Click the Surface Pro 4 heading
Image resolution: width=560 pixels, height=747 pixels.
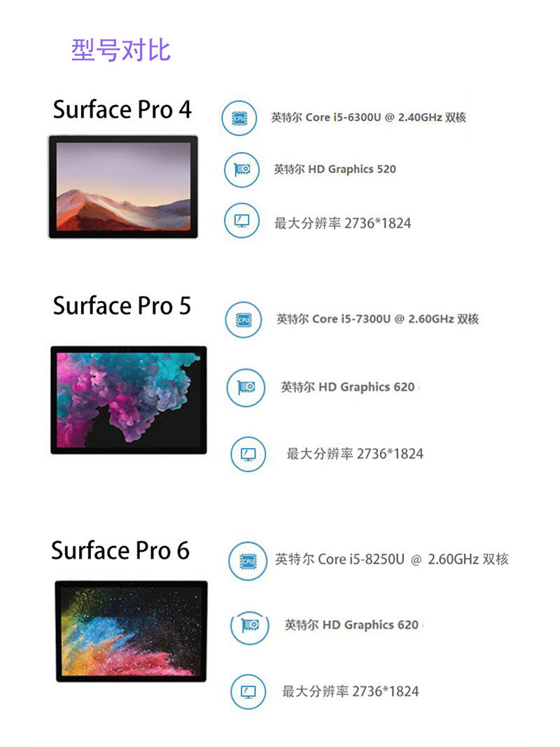tap(122, 110)
